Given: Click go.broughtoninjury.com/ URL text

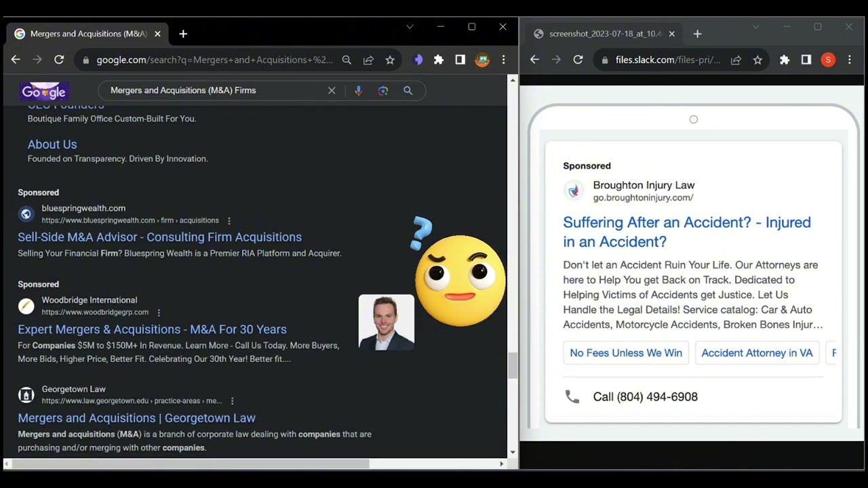Looking at the screenshot, I should (x=643, y=198).
